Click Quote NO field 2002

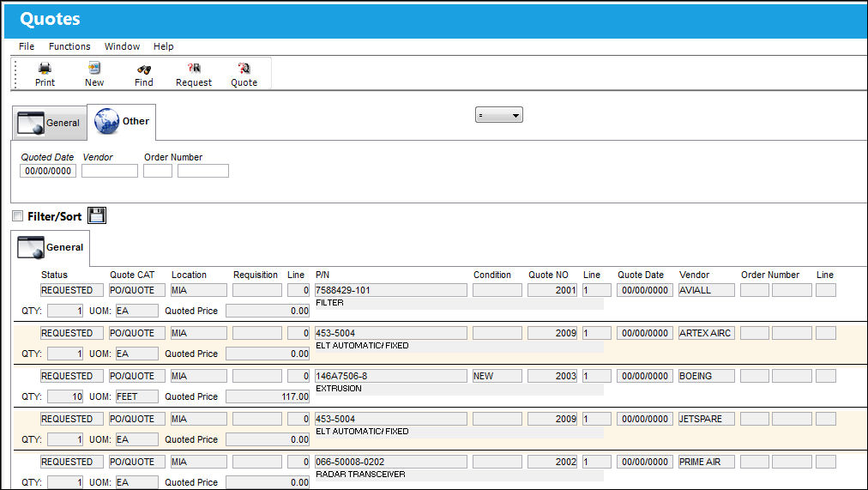552,462
